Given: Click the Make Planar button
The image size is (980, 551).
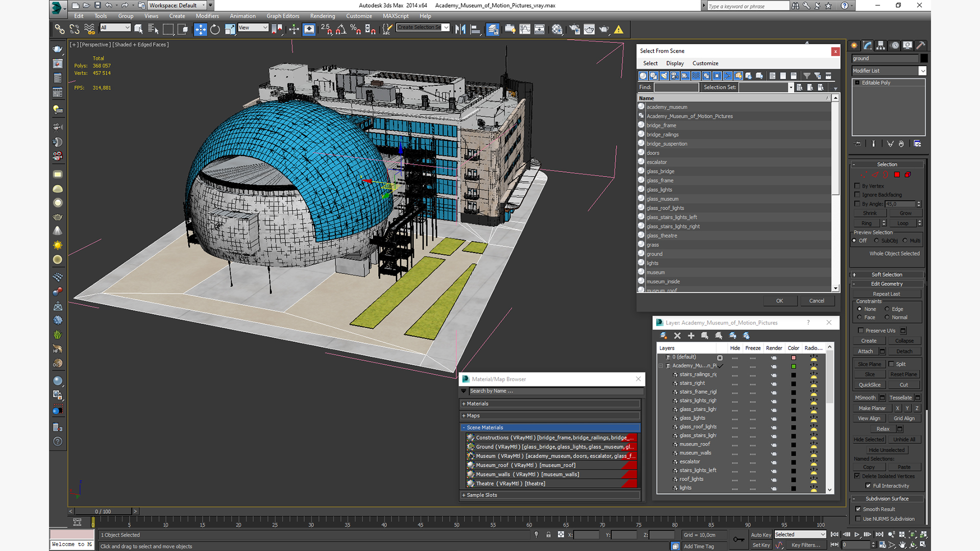Looking at the screenshot, I should tap(872, 408).
